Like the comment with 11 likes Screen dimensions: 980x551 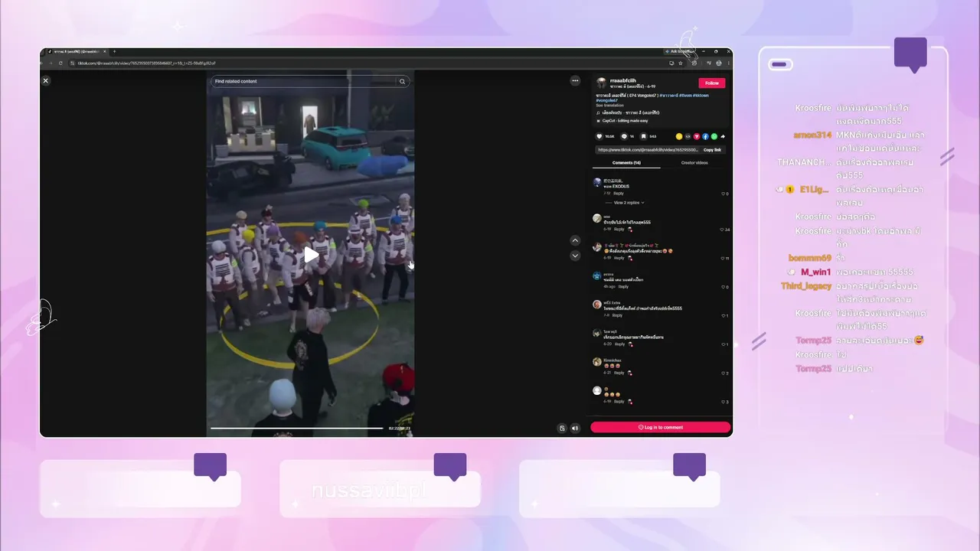pyautogui.click(x=722, y=258)
